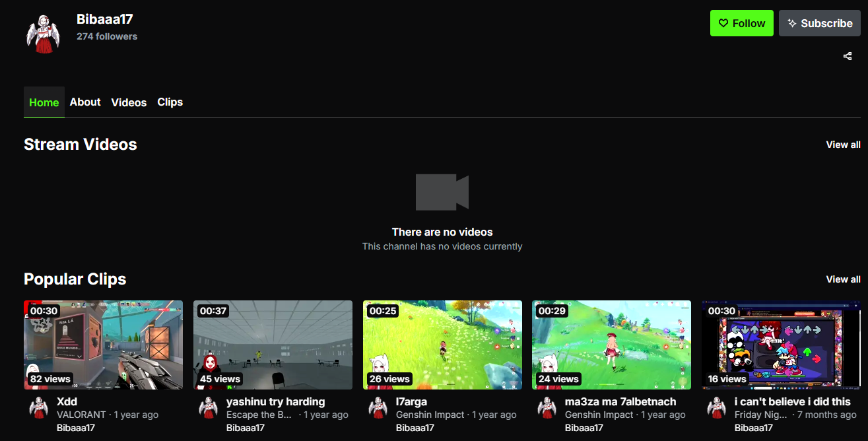Click avatar next to ma3za ma 7albetnach
Screen dimensions: 868x441
547,408
